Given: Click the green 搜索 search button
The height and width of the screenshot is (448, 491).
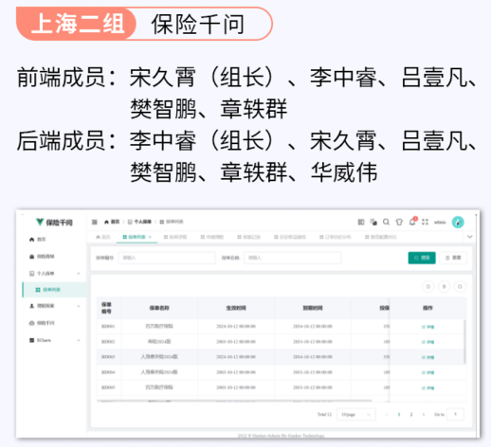Looking at the screenshot, I should pos(422,258).
